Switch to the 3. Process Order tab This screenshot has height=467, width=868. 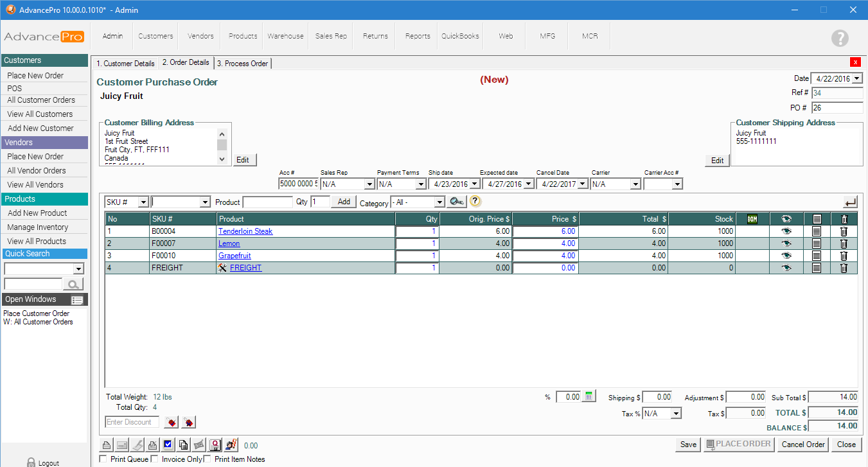[x=243, y=64]
